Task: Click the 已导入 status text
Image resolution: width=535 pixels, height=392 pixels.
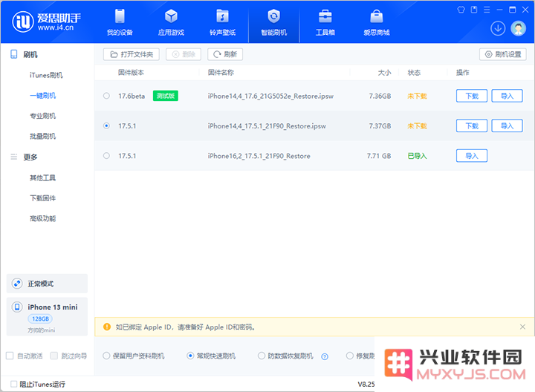Action: 417,156
